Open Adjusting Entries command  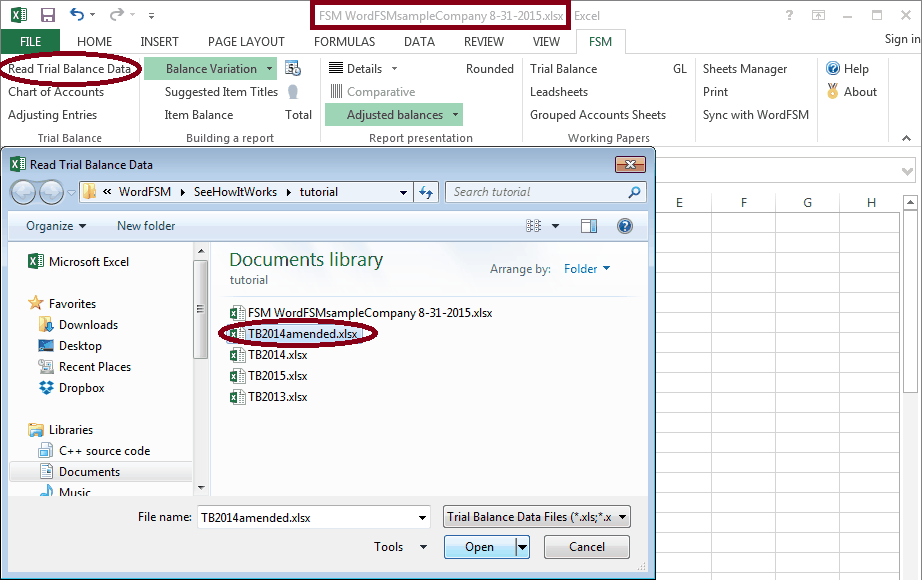coord(52,115)
